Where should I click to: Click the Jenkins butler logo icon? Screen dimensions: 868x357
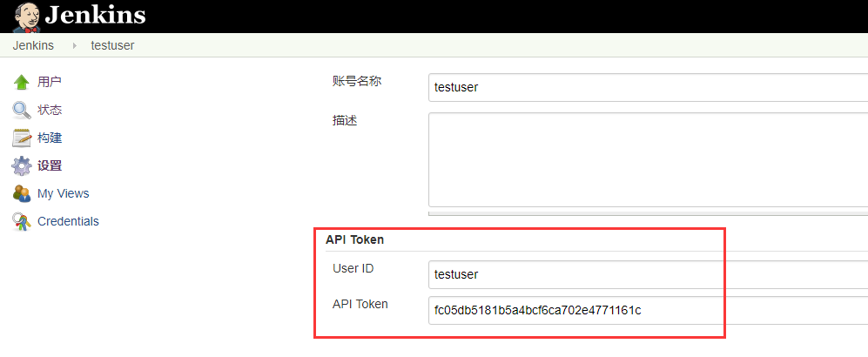[26, 16]
